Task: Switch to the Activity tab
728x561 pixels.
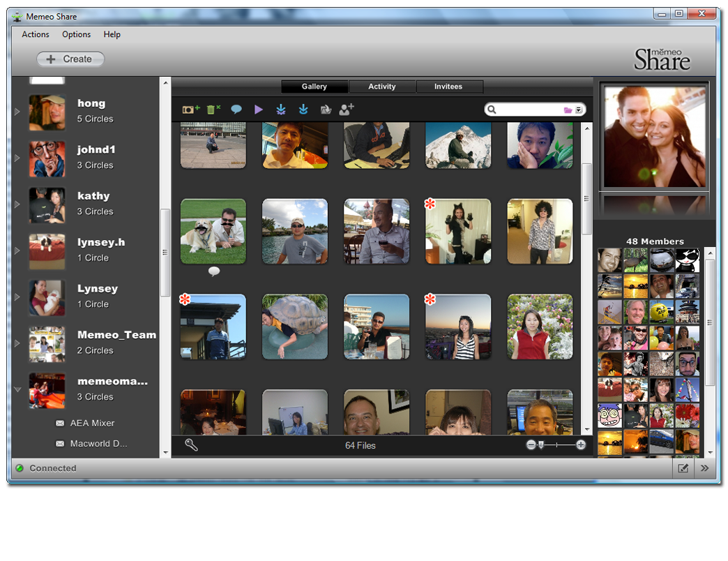Action: coord(381,87)
